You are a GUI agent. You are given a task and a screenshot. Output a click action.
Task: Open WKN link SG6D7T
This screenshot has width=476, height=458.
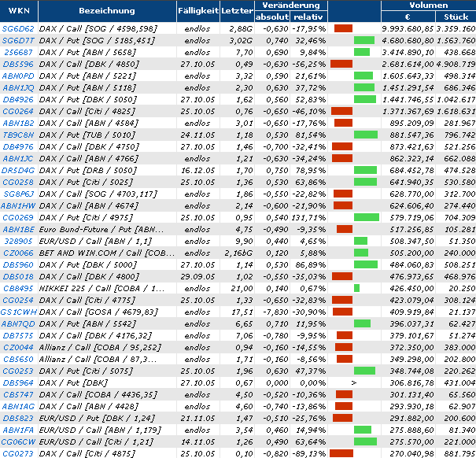[18, 41]
